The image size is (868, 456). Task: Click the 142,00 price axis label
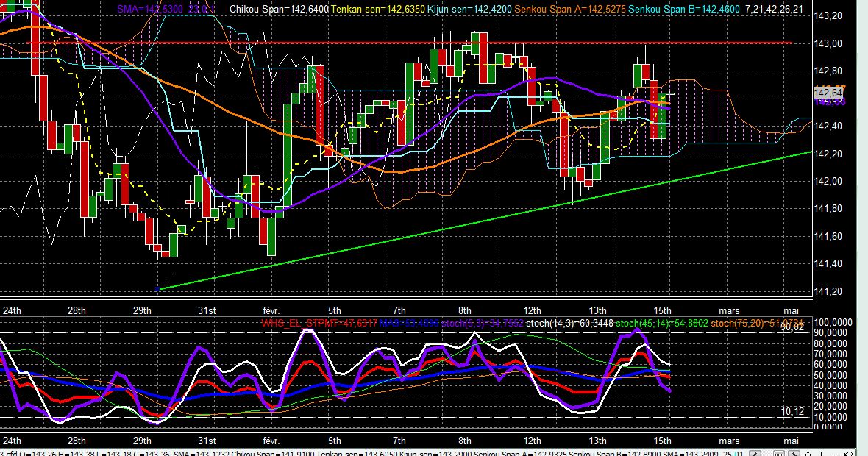click(x=829, y=181)
